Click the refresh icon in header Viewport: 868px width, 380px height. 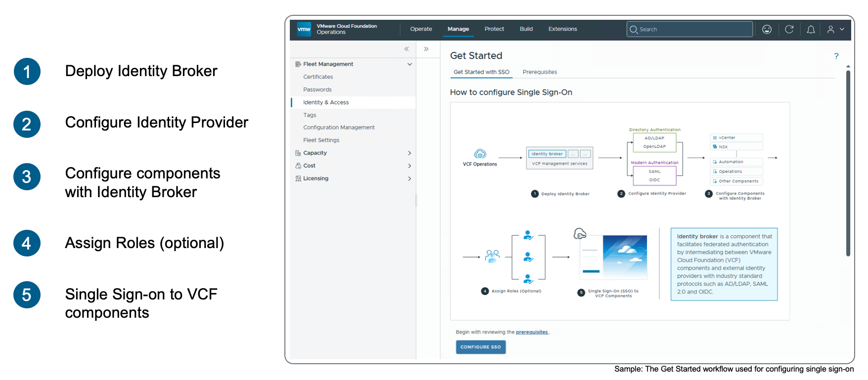[x=789, y=29]
